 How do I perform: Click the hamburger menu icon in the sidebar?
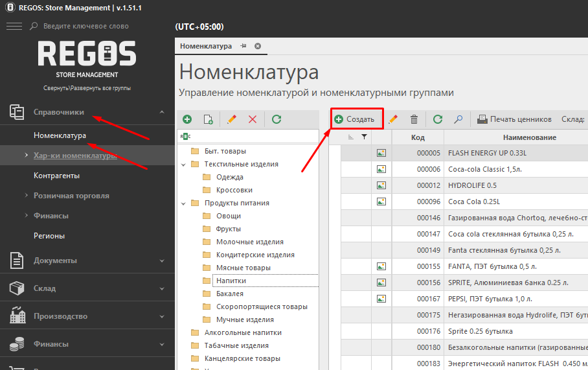[14, 26]
